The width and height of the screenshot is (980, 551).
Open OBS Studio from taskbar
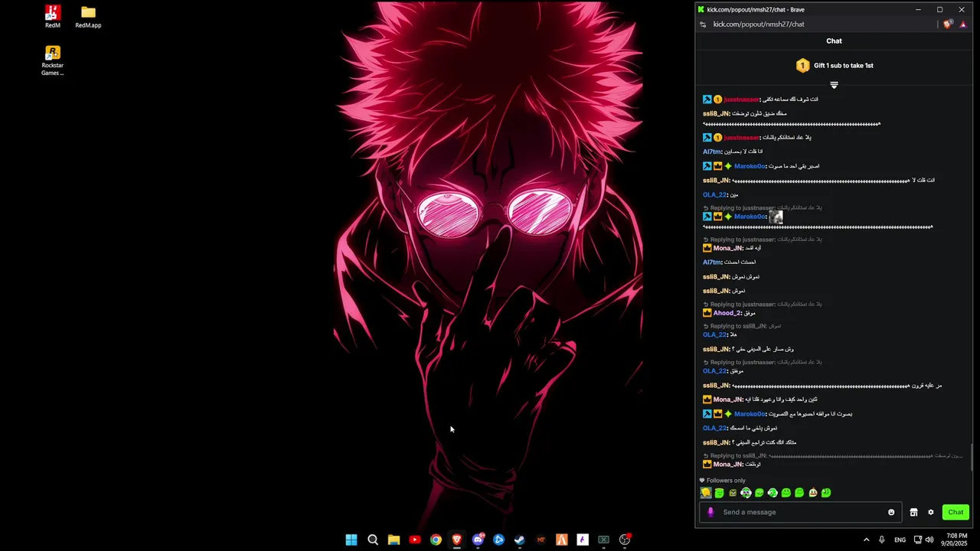625,540
